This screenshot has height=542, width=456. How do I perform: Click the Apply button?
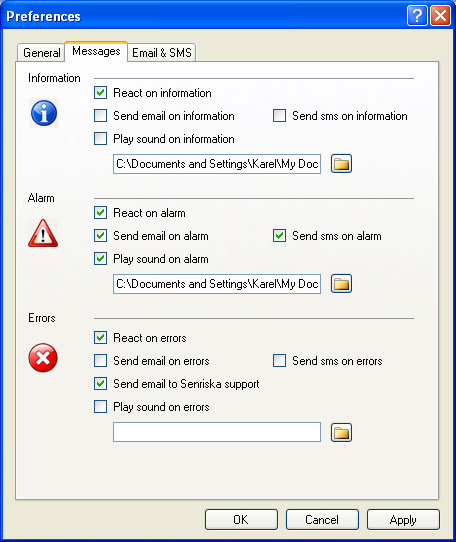tap(403, 520)
